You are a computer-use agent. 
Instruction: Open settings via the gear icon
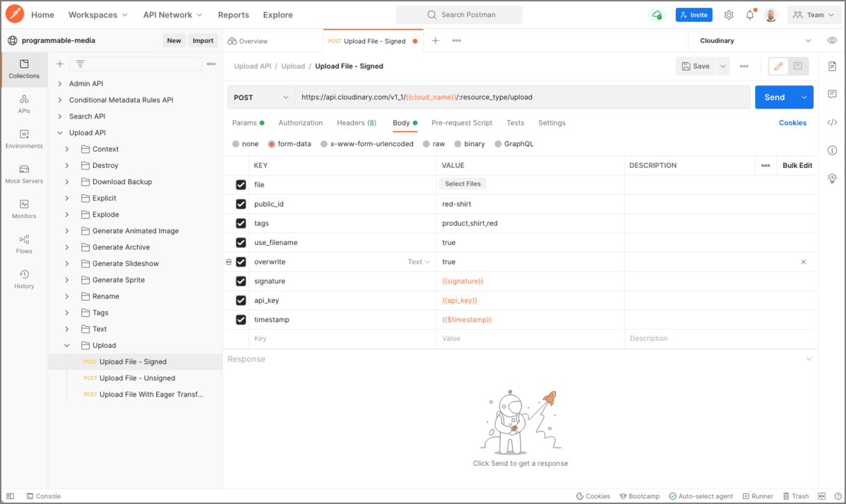click(729, 15)
